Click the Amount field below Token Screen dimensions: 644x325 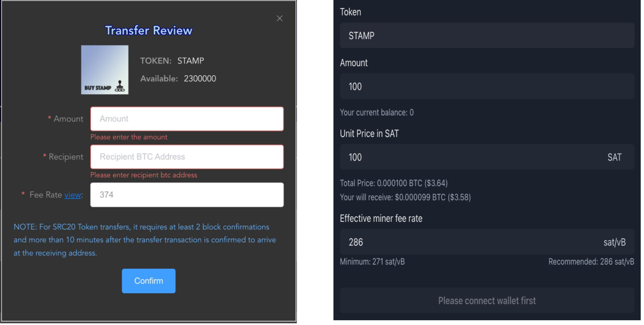pos(487,87)
